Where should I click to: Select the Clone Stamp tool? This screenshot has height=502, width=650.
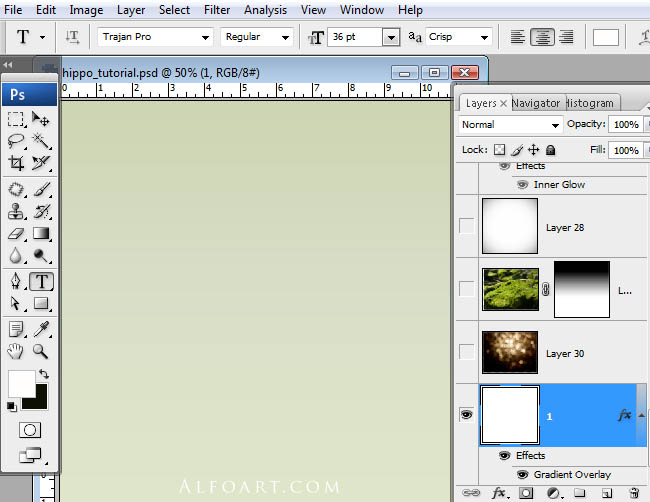pyautogui.click(x=16, y=211)
